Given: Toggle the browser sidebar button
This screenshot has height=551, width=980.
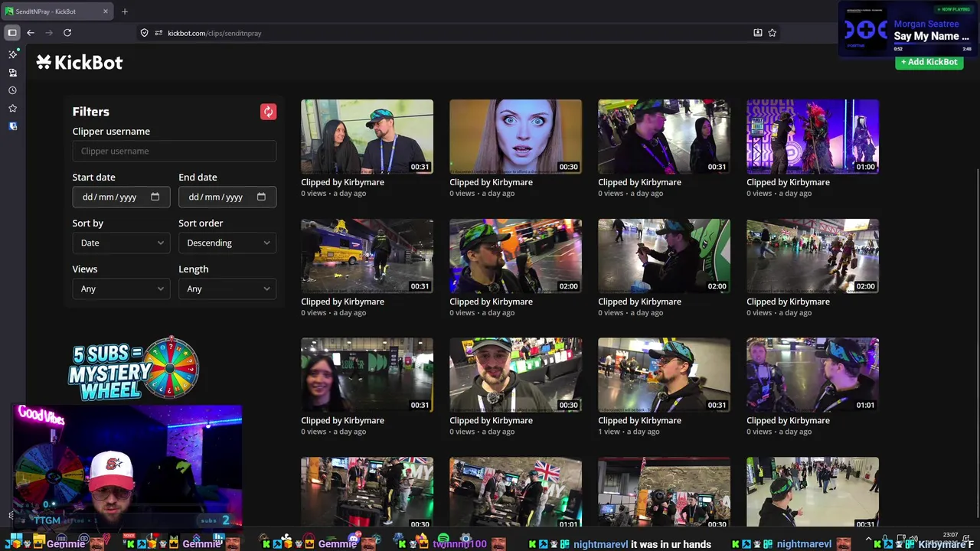Looking at the screenshot, I should pyautogui.click(x=12, y=33).
